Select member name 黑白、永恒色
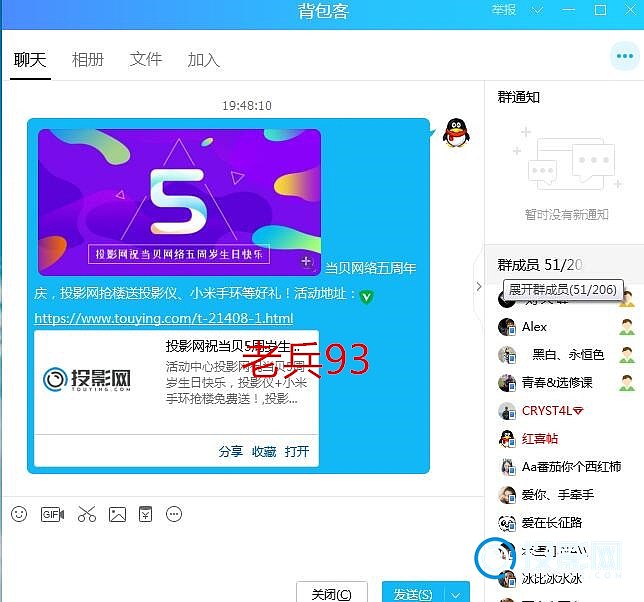Viewport: 644px width, 602px height. click(568, 355)
